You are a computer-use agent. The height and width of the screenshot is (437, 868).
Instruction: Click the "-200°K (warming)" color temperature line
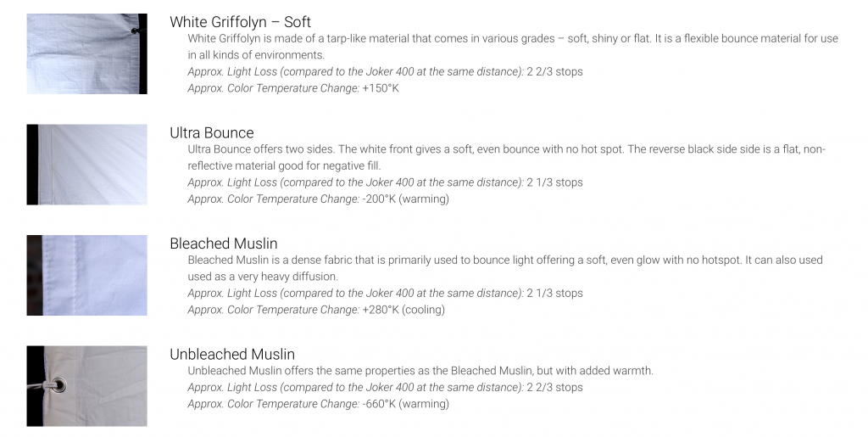318,199
